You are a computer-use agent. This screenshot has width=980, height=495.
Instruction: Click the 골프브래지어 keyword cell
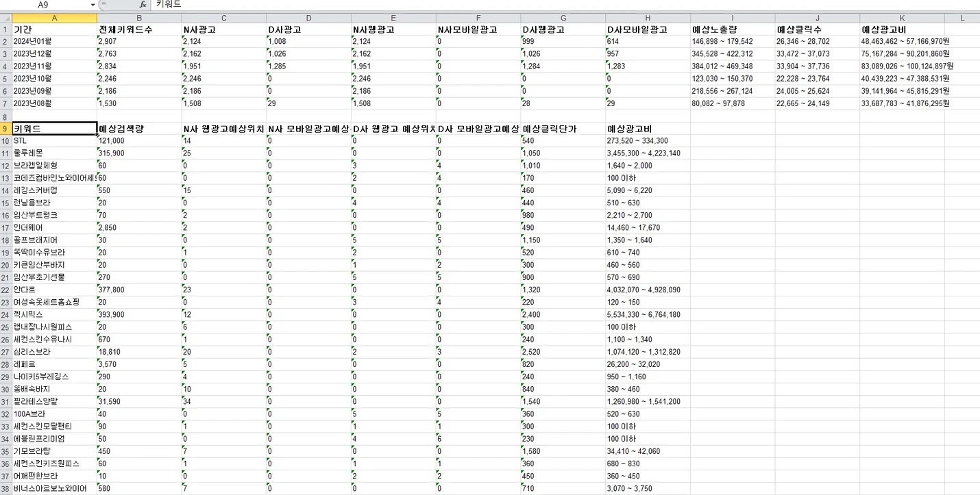click(x=54, y=240)
